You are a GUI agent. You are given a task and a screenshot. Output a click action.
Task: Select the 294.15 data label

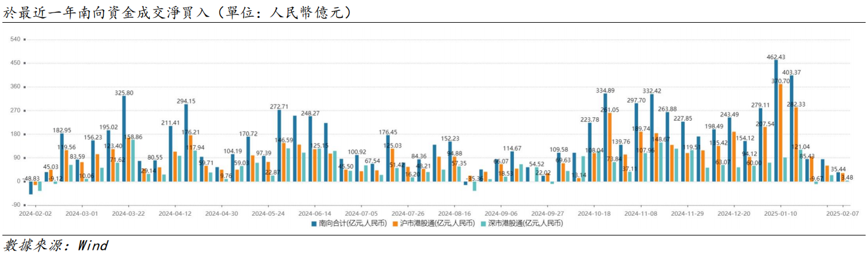click(x=186, y=101)
